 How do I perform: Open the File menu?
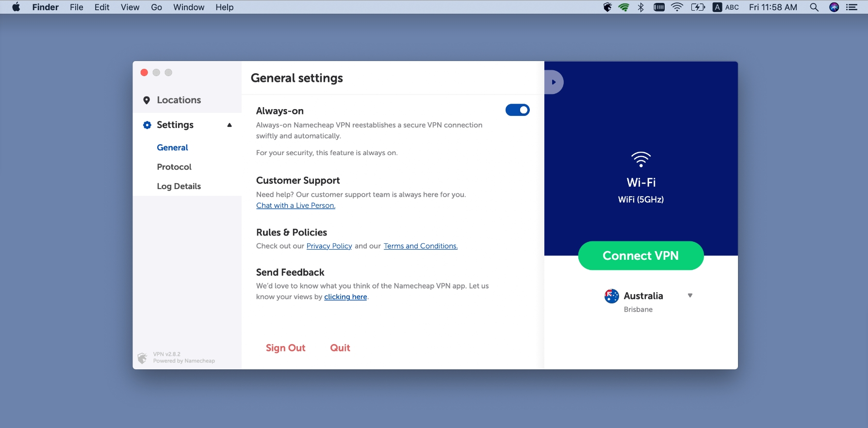pyautogui.click(x=76, y=7)
